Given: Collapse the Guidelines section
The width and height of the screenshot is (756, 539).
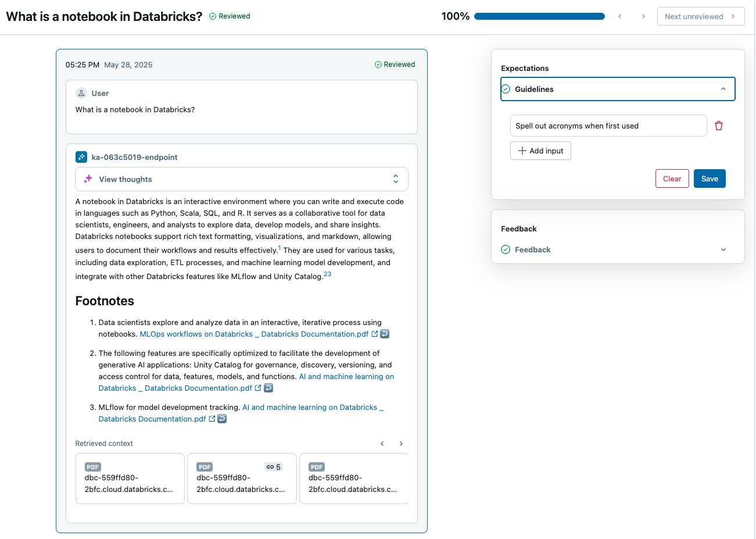Looking at the screenshot, I should (x=723, y=89).
